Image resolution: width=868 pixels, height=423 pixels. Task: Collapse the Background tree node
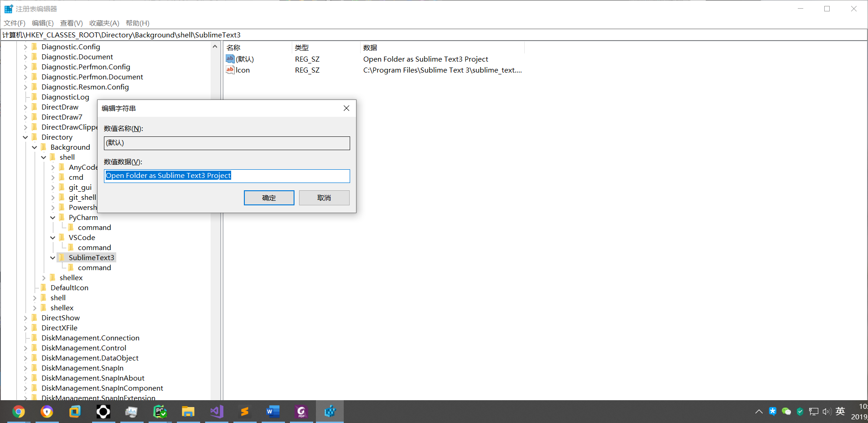click(35, 147)
